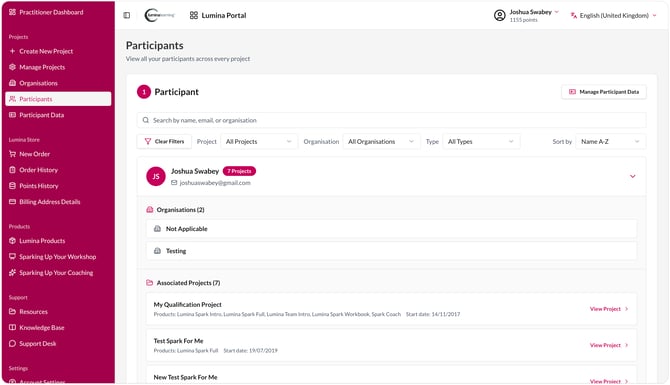Toggle the sidebar collapse icon
The height and width of the screenshot is (385, 670).
pyautogui.click(x=126, y=15)
